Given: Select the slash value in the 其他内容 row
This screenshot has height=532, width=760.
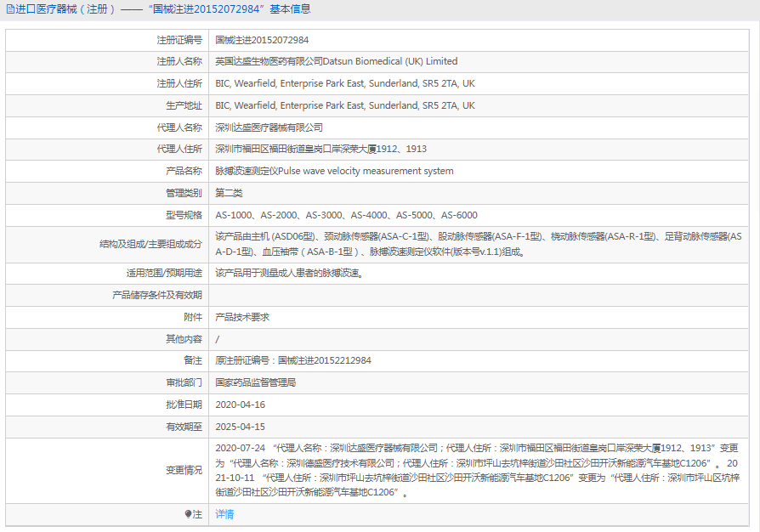Looking at the screenshot, I should 217,339.
